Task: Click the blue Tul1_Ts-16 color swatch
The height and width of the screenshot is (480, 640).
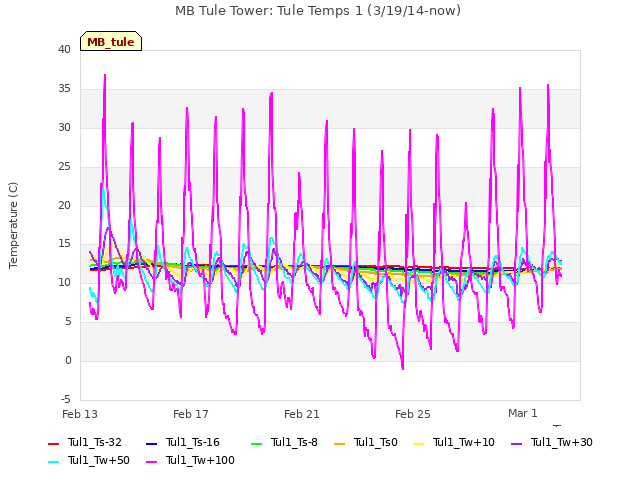Action: (151, 444)
